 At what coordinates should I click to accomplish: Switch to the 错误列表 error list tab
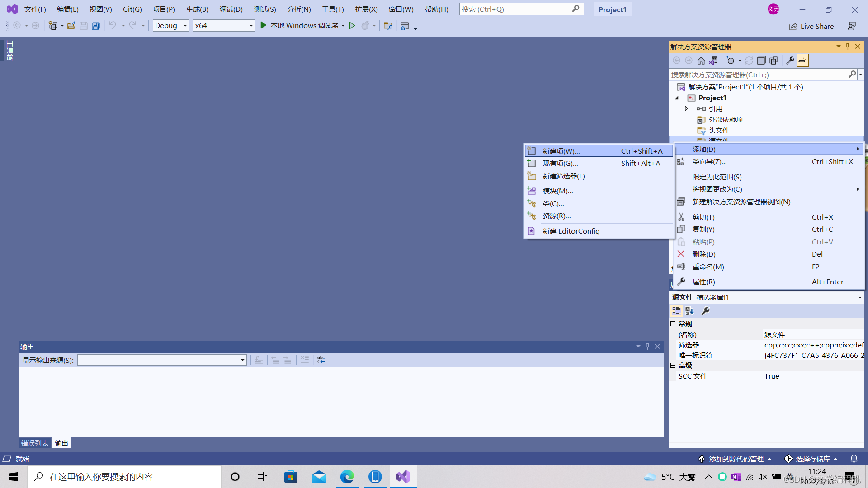35,443
